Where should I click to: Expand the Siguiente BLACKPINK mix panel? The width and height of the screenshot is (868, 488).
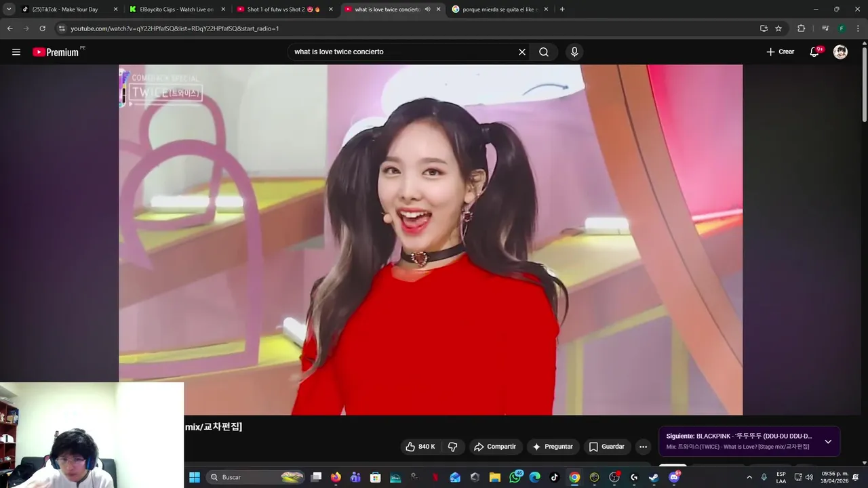[x=828, y=442]
